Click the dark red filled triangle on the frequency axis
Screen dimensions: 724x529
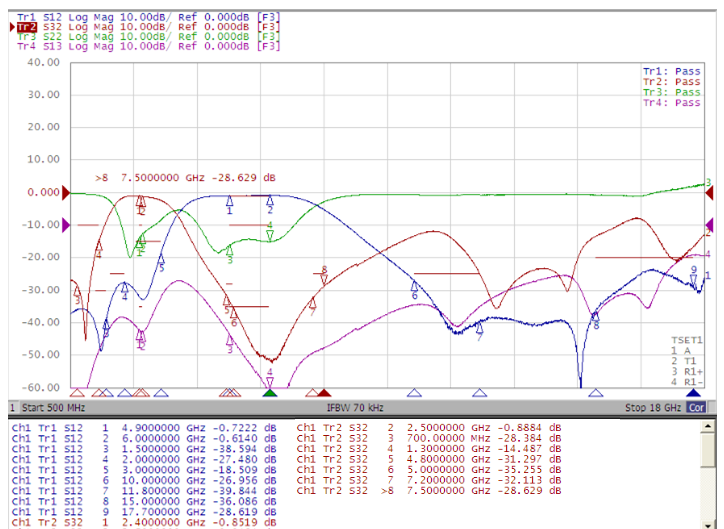[323, 394]
